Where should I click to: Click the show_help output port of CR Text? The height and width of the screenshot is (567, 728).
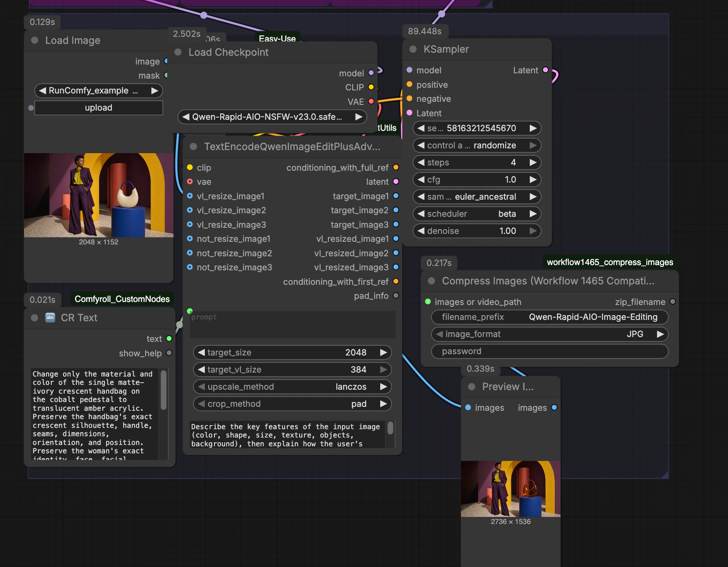169,353
